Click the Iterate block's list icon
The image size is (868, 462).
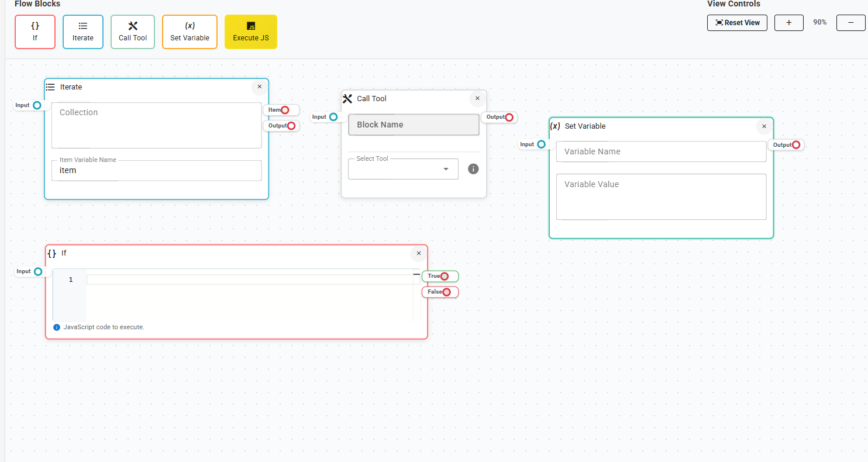pos(50,87)
